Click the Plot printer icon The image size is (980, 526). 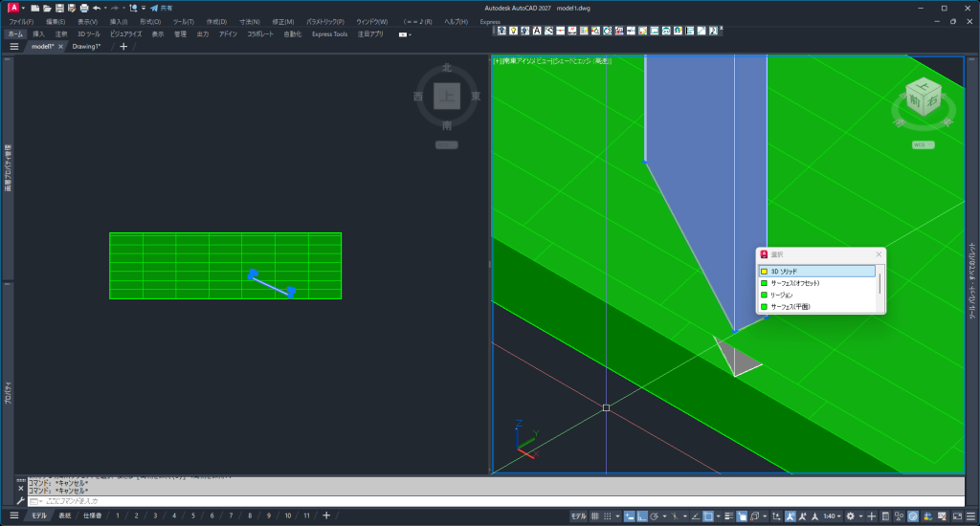pyautogui.click(x=84, y=8)
